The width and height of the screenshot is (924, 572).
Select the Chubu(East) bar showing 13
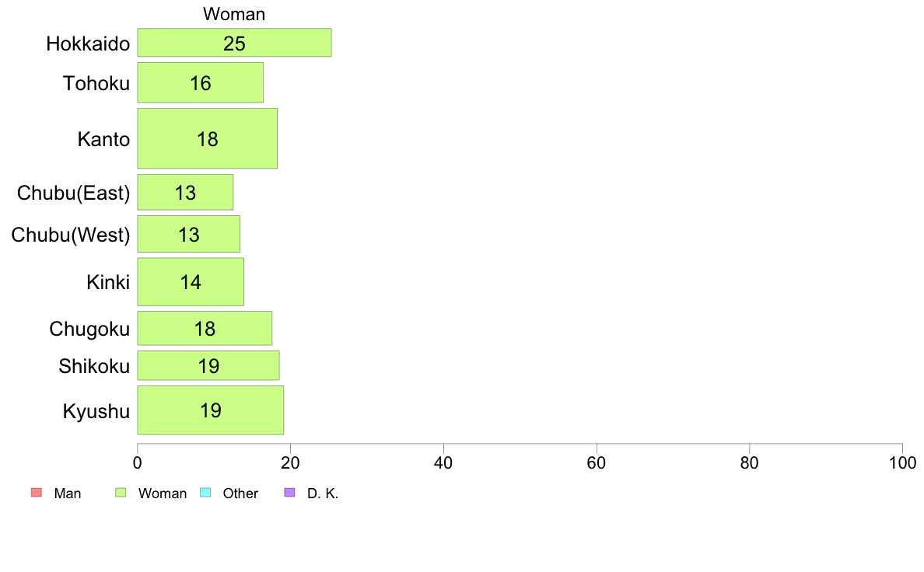pos(186,192)
